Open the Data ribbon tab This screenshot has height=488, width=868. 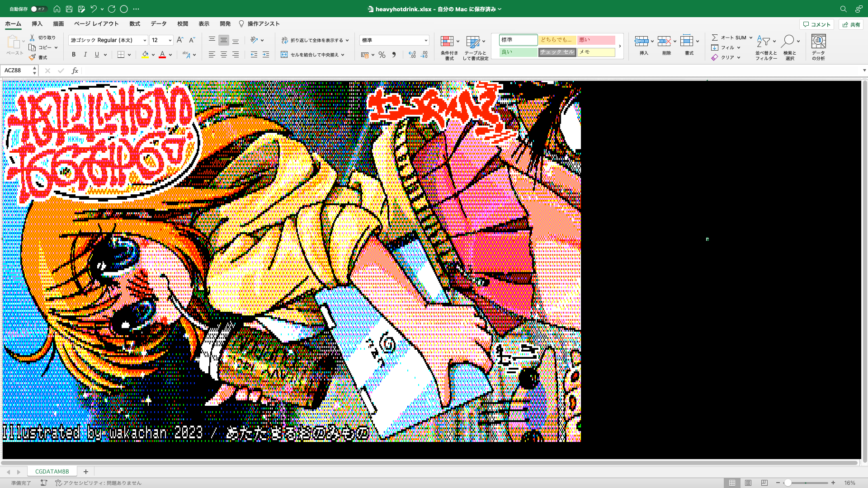[159, 24]
